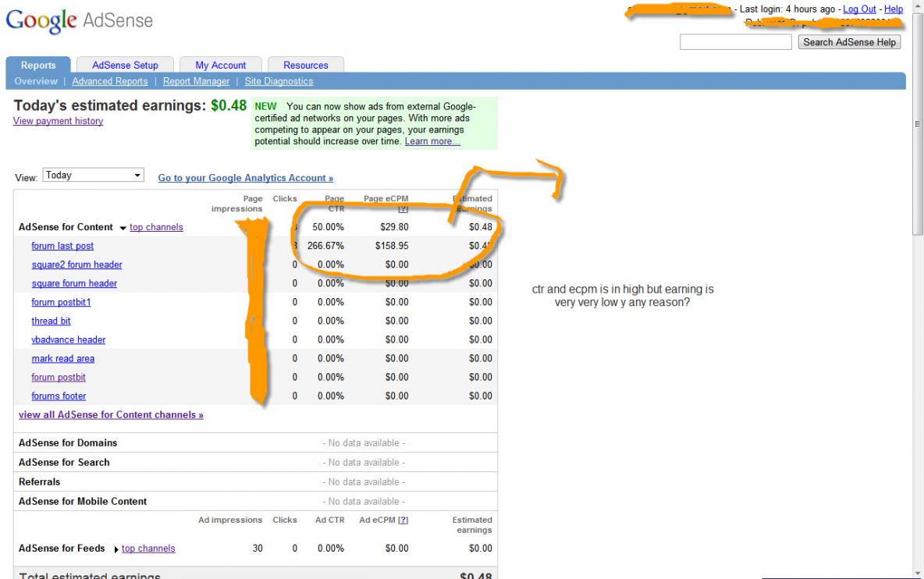Open the square2 forum header channel
Image resolution: width=924 pixels, height=579 pixels.
[76, 265]
